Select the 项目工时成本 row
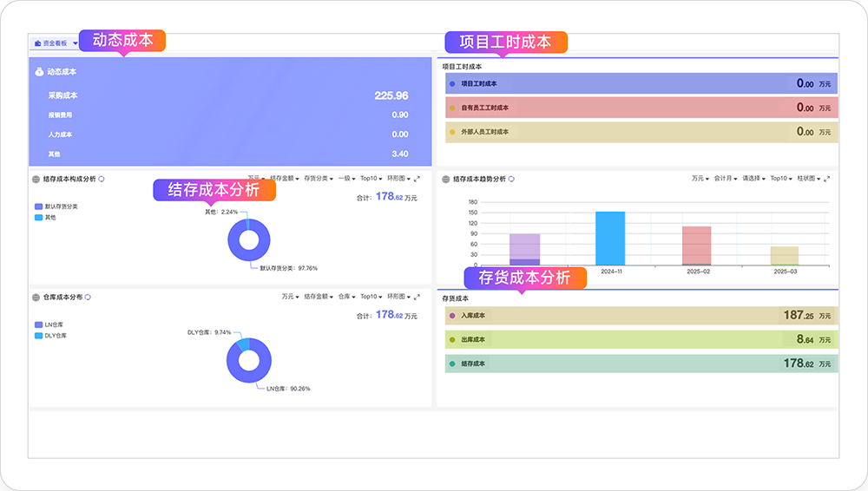868x491 pixels. pos(641,84)
